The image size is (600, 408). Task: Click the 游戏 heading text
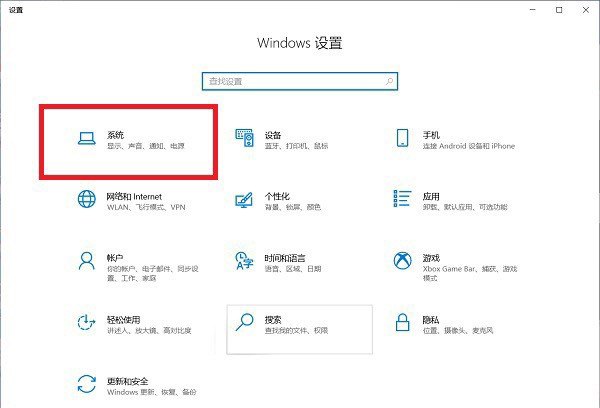click(431, 258)
